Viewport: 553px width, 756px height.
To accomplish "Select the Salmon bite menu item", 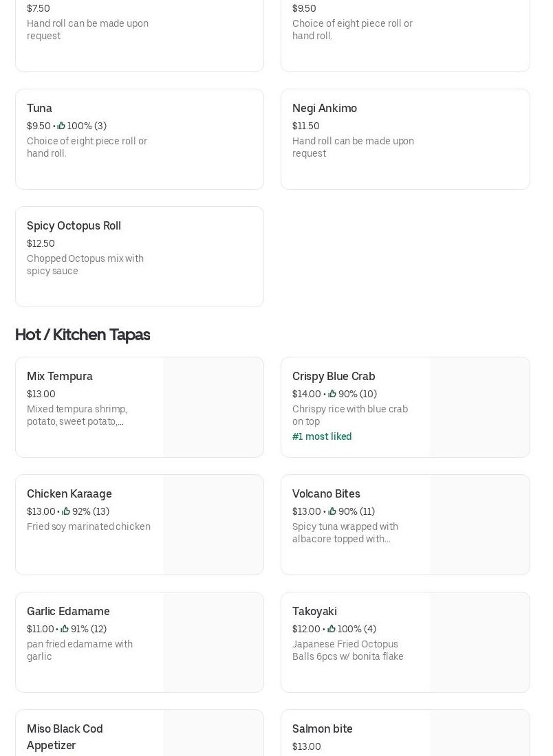I will coord(322,729).
